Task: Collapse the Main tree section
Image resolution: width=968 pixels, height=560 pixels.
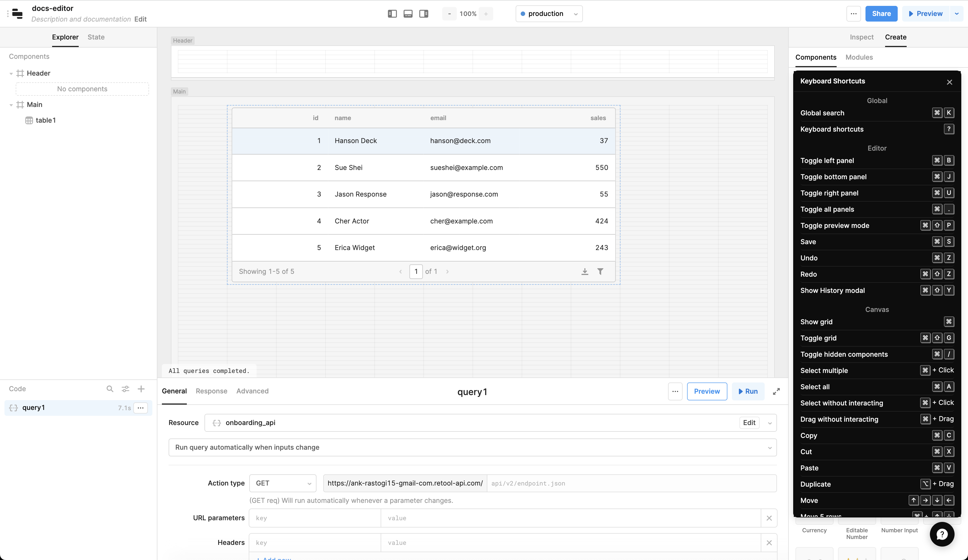Action: pos(11,105)
